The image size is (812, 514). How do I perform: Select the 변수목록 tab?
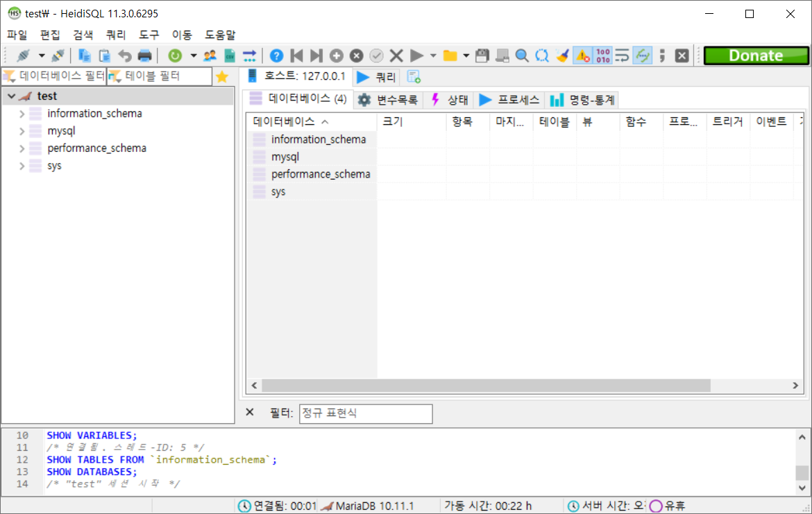click(388, 100)
